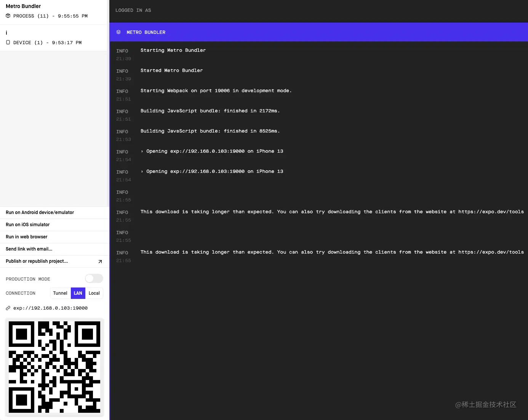
Task: Click the layers icon in the Metro Bundler header
Action: click(118, 32)
